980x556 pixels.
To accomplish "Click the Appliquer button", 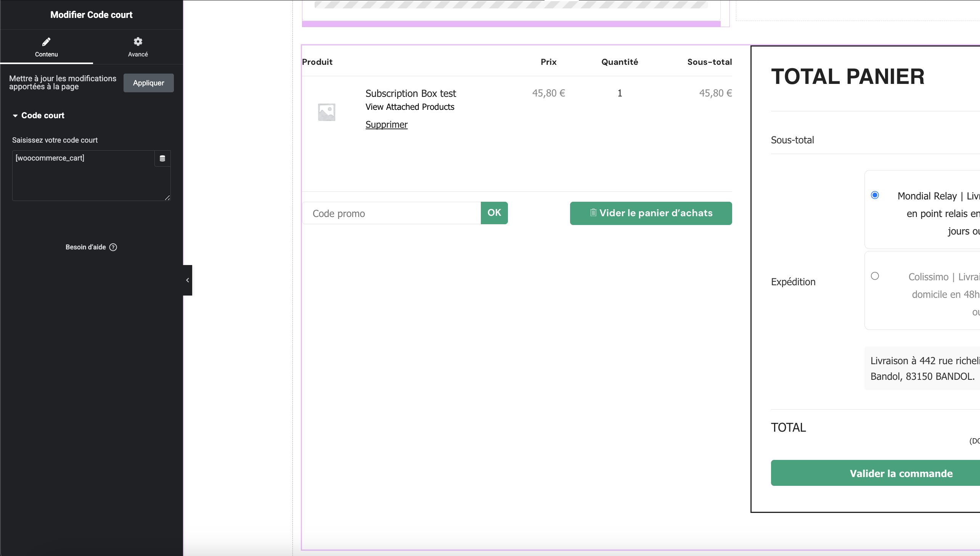I will coord(148,83).
